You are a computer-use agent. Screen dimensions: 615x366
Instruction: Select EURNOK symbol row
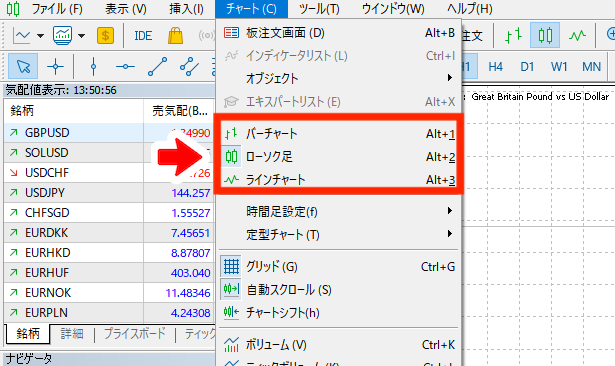109,293
